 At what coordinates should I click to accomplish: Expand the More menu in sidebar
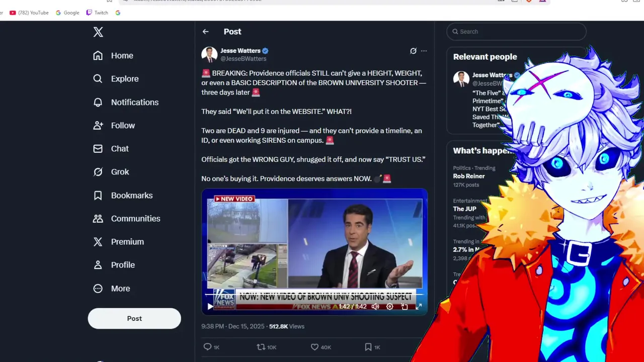point(112,289)
